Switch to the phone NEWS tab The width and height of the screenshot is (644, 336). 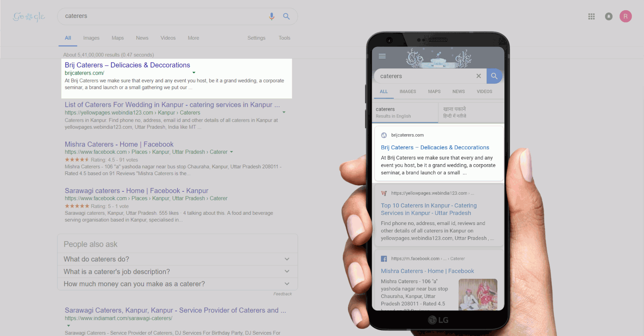tap(459, 92)
